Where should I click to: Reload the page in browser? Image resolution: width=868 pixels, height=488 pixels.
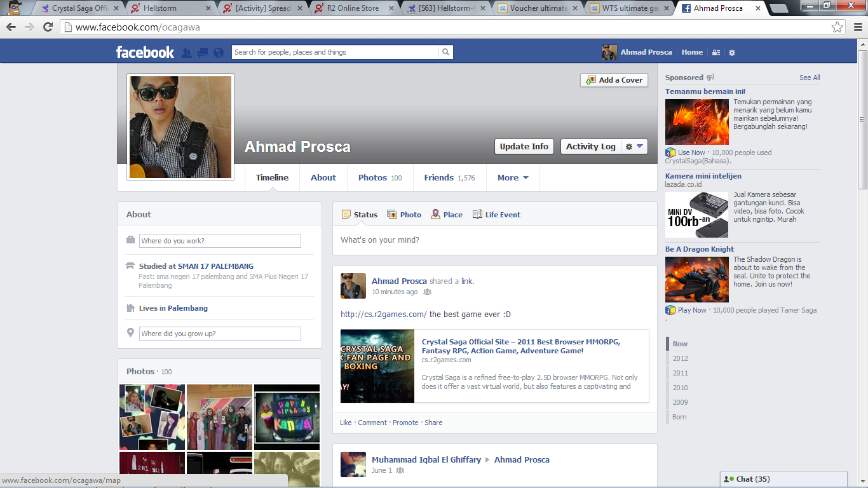coord(48,27)
